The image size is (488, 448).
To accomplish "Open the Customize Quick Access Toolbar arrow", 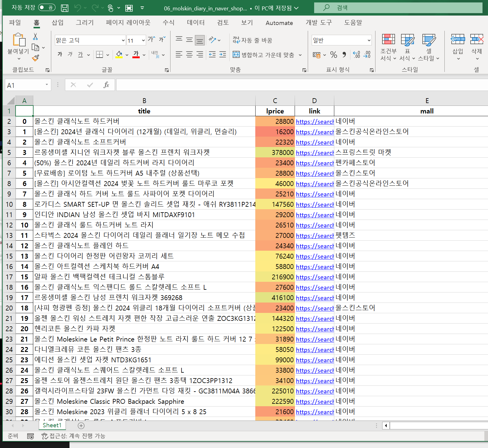I will (142, 8).
